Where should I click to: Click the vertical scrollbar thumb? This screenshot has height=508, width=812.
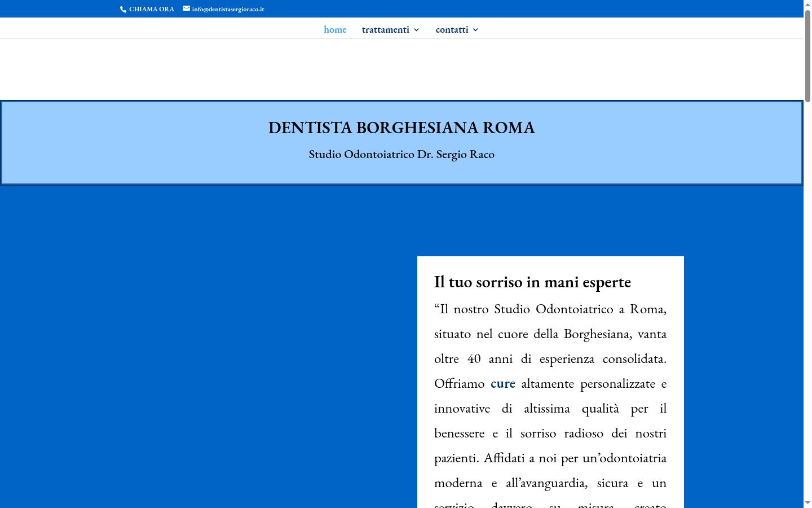pyautogui.click(x=807, y=56)
